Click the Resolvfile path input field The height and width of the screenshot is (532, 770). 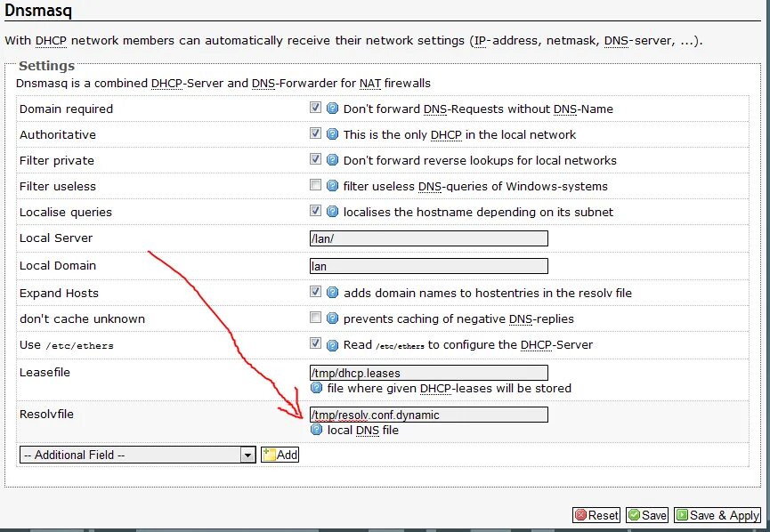[x=429, y=415]
